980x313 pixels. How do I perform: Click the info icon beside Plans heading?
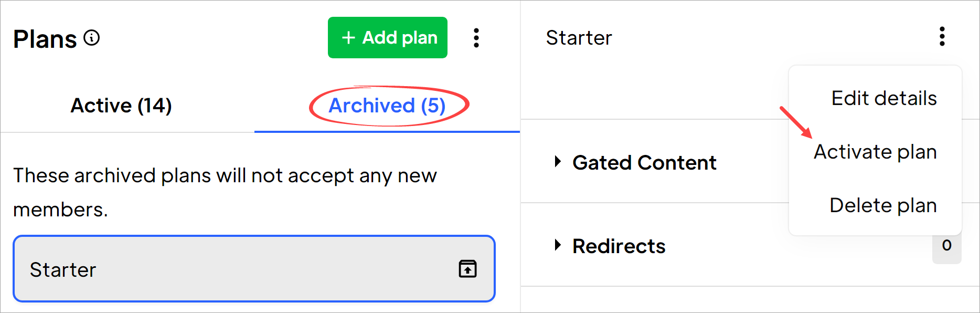[x=92, y=38]
